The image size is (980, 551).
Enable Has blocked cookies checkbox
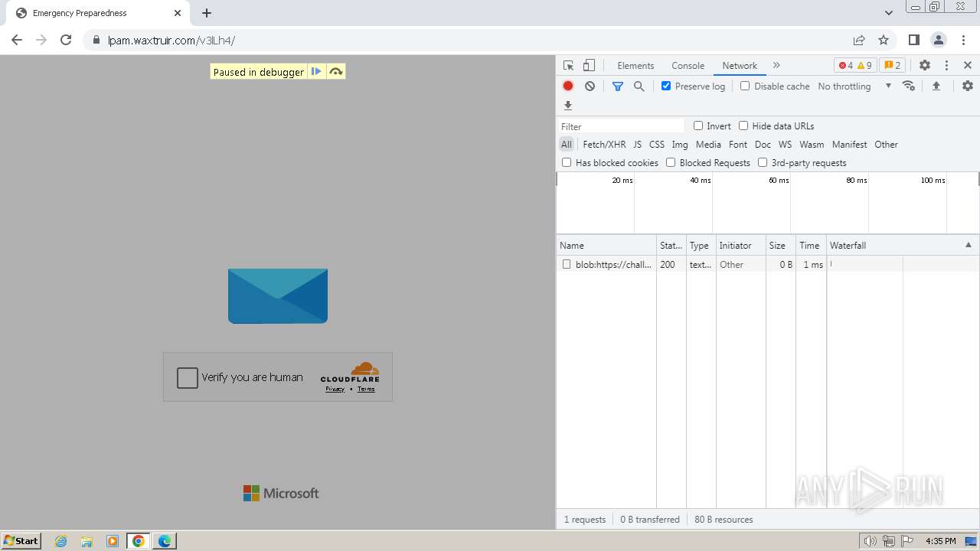(567, 163)
